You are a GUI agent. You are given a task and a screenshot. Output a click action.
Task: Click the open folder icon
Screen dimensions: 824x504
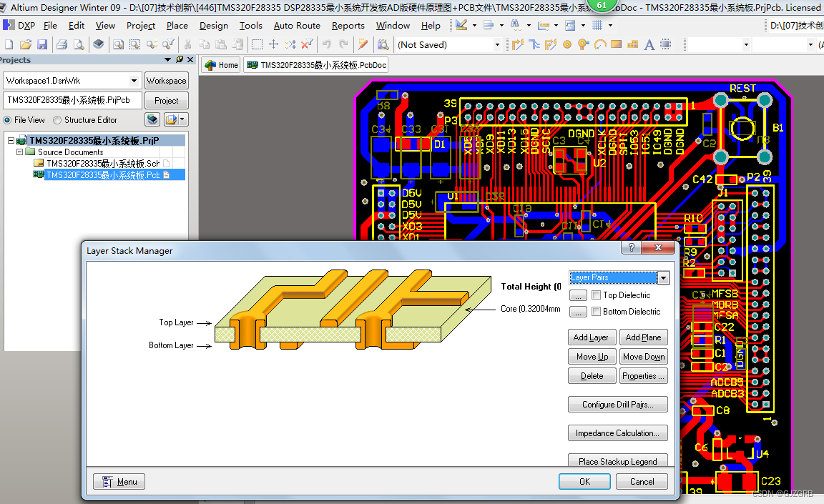coord(25,44)
